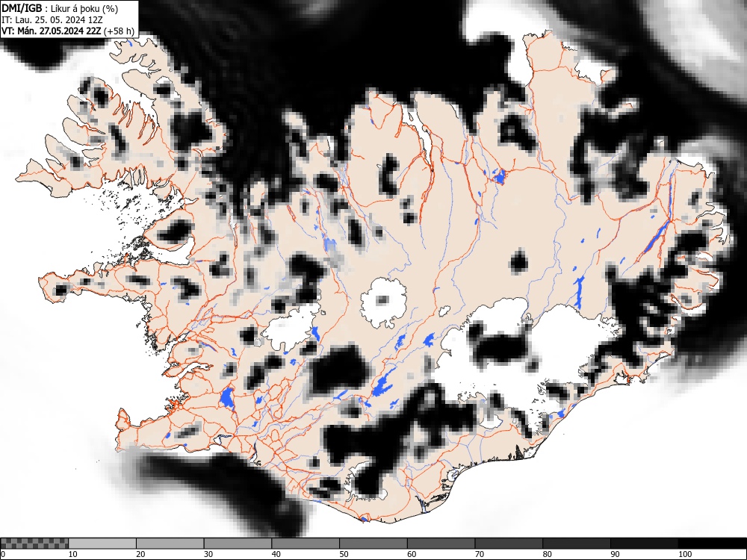Click the 'VT: Mán. 27.05.2024 22Z (+58 h)' line

coord(68,31)
